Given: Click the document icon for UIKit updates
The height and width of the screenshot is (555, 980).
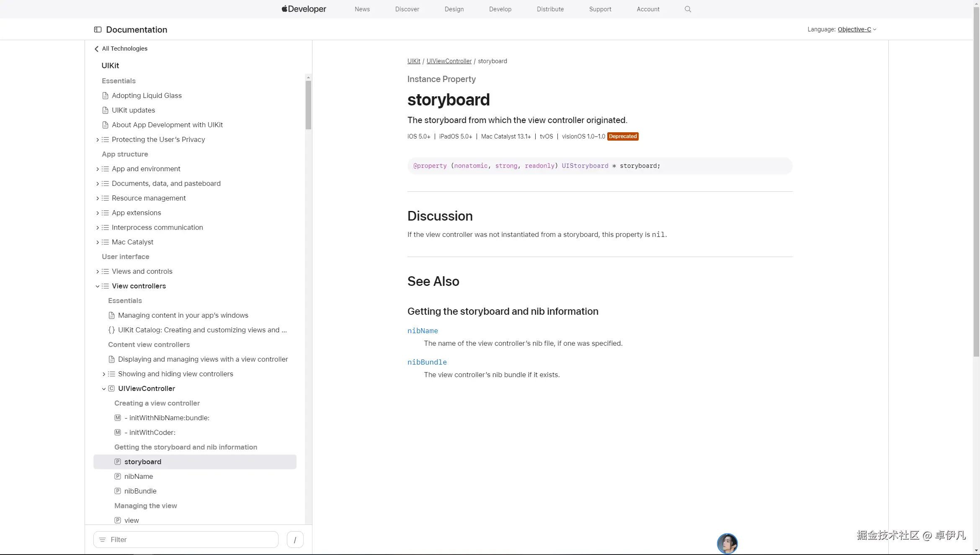Looking at the screenshot, I should pos(106,110).
